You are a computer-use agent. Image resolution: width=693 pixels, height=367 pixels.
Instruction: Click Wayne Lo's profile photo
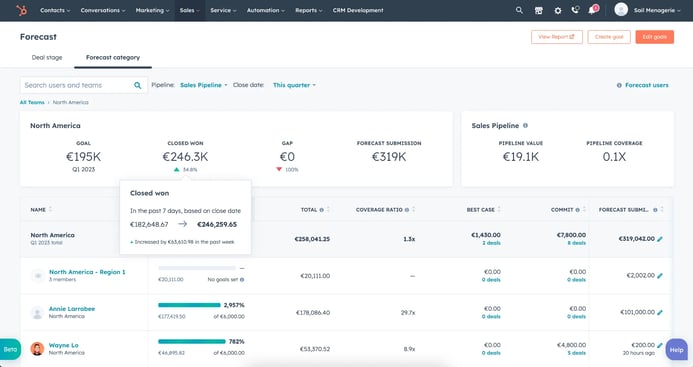[37, 348]
